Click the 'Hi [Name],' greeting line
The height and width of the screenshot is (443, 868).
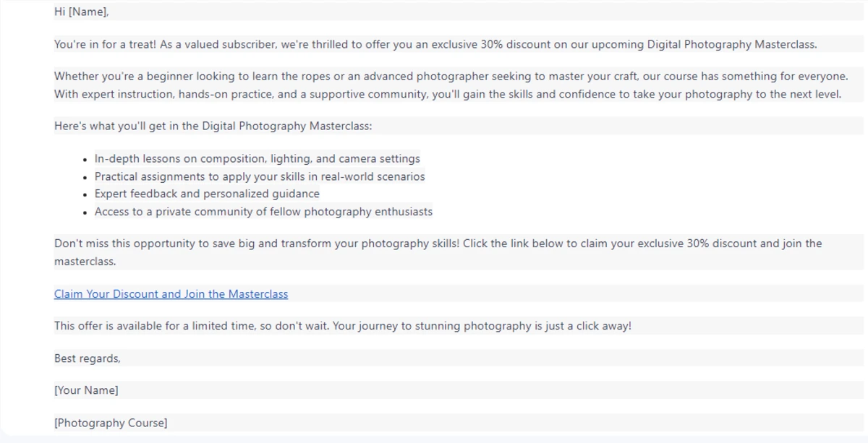(x=82, y=12)
